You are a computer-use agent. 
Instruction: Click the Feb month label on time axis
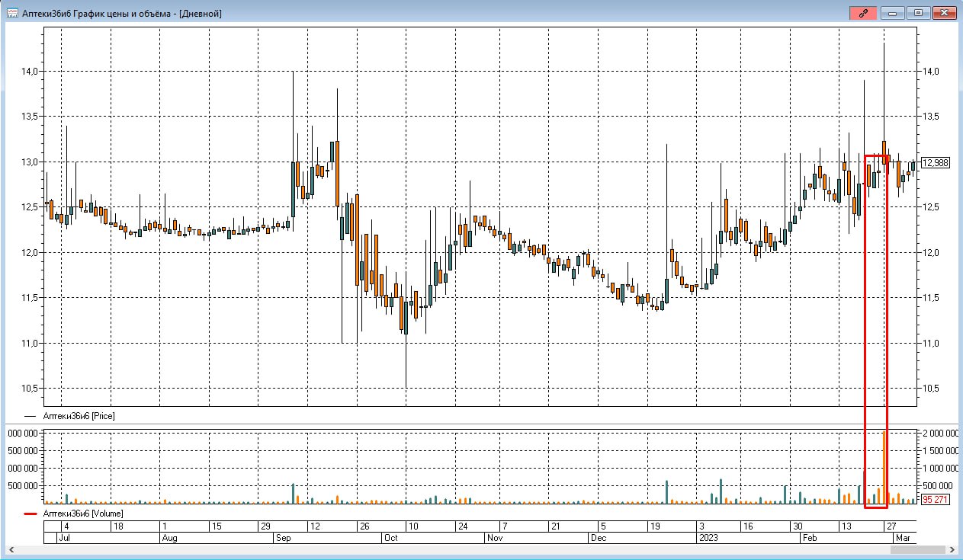click(808, 537)
